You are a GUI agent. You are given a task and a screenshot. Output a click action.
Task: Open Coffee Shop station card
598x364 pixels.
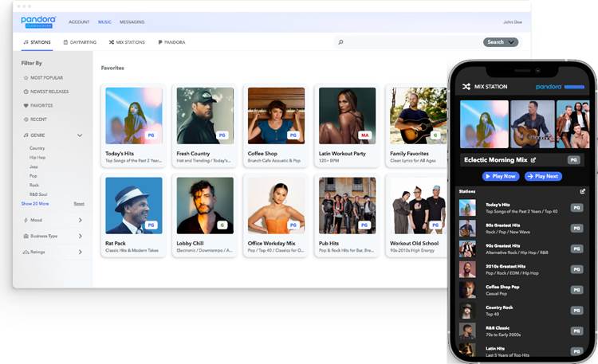(276, 126)
